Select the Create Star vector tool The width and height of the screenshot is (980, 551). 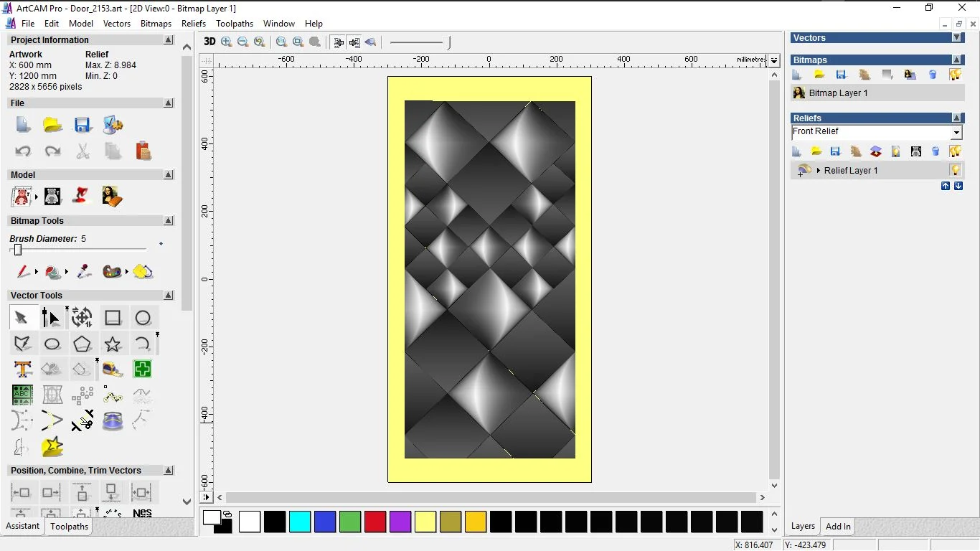[113, 344]
